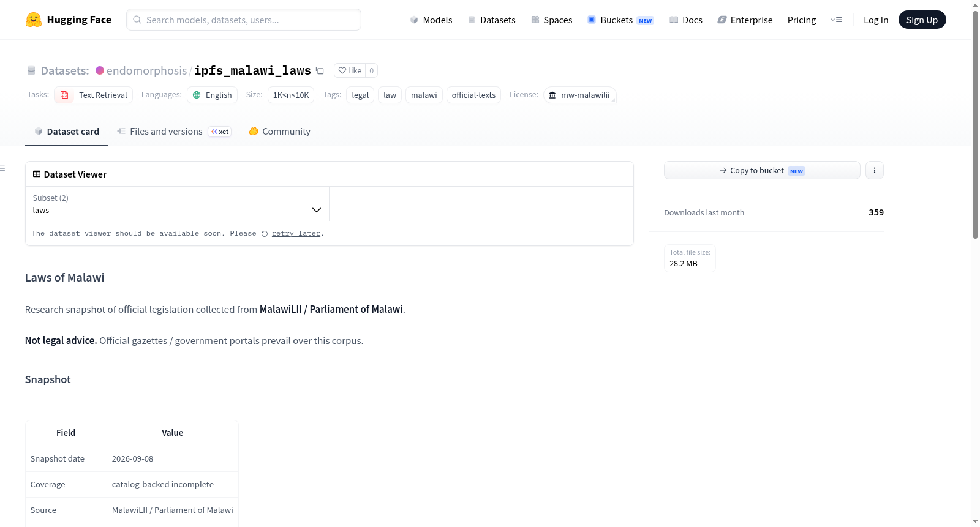980x527 pixels.
Task: Open the endomorphosis user profile link
Action: (146, 70)
